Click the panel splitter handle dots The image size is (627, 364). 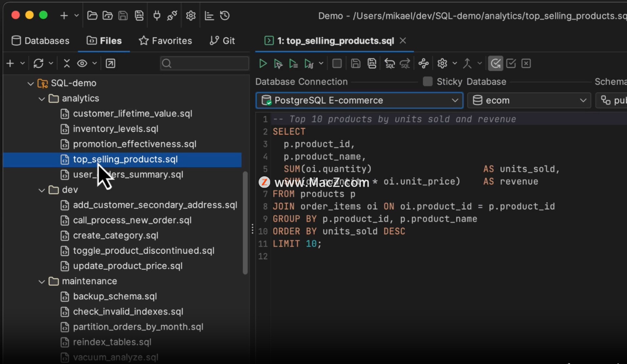252,229
